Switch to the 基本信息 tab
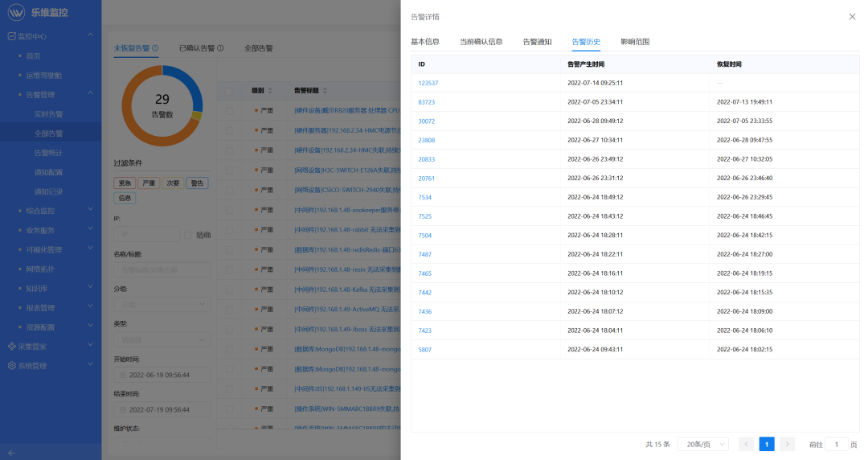This screenshot has width=868, height=460. point(425,42)
